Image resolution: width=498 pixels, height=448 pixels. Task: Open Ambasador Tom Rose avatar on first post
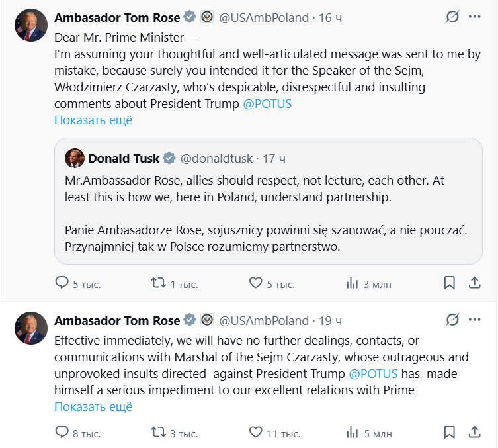[x=30, y=26]
